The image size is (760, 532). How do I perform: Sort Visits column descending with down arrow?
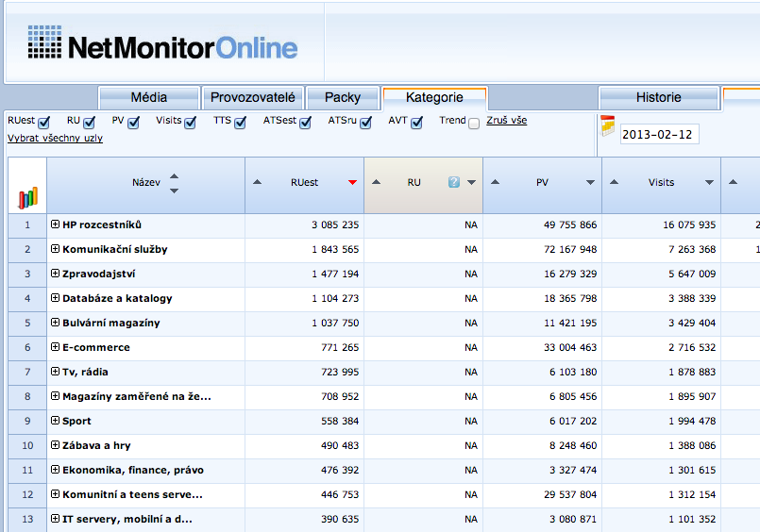point(709,183)
